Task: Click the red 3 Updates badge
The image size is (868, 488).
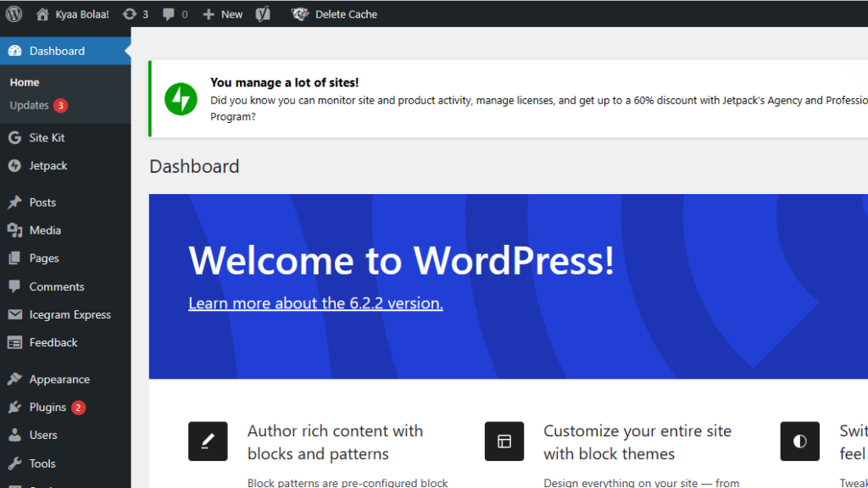Action: click(x=61, y=105)
